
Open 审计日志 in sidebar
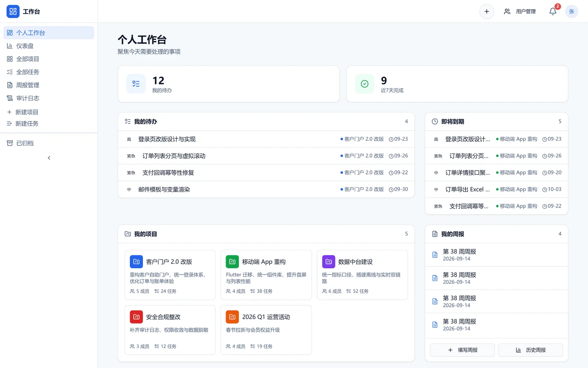click(x=49, y=98)
